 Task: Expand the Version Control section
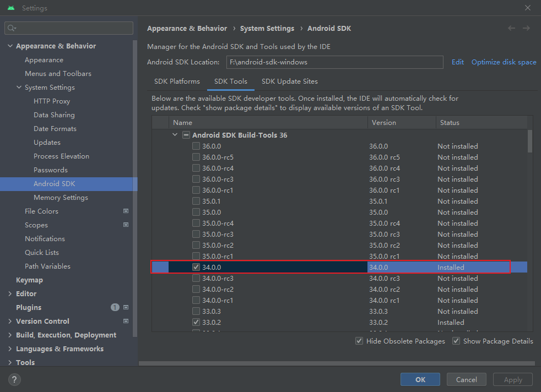pos(10,322)
